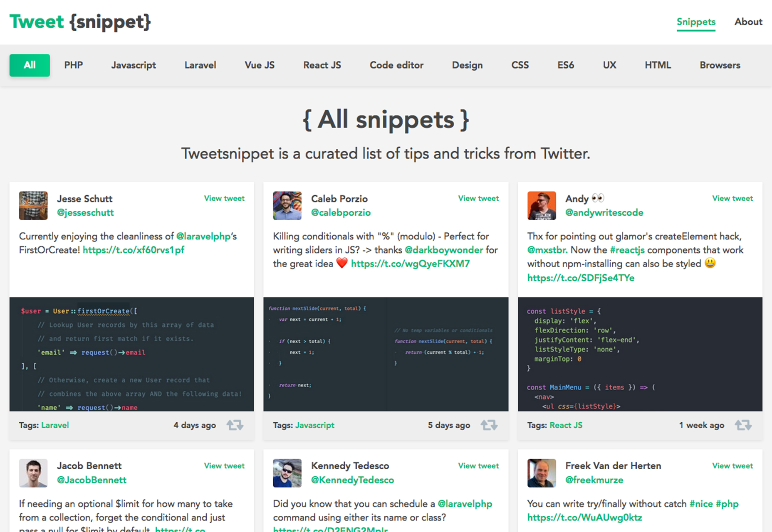772x532 pixels.
Task: Open the listStyle code image
Action: [x=640, y=354]
